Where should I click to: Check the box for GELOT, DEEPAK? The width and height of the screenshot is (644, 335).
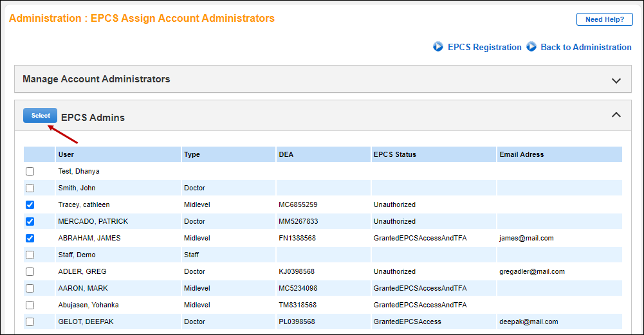click(x=30, y=322)
